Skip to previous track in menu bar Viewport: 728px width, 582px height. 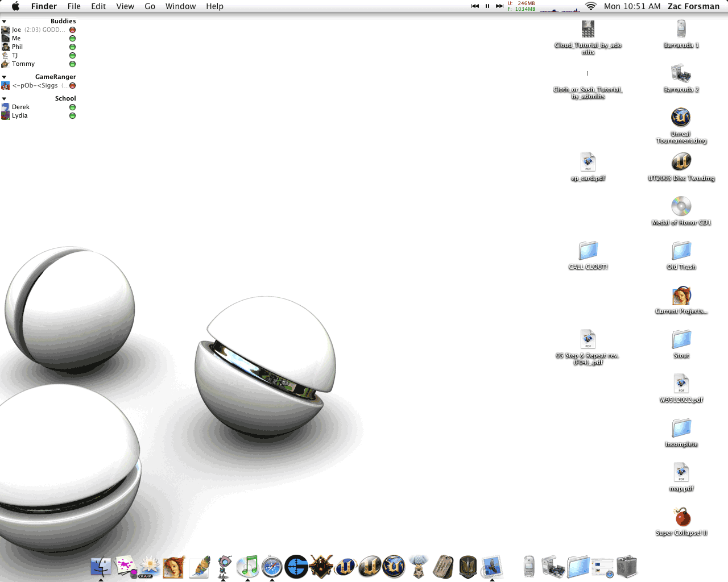pos(475,6)
